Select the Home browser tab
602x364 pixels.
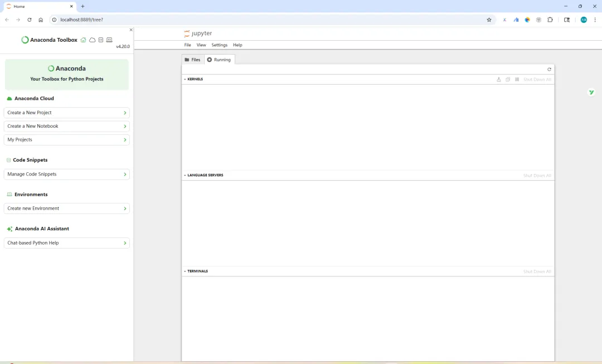[x=38, y=7]
